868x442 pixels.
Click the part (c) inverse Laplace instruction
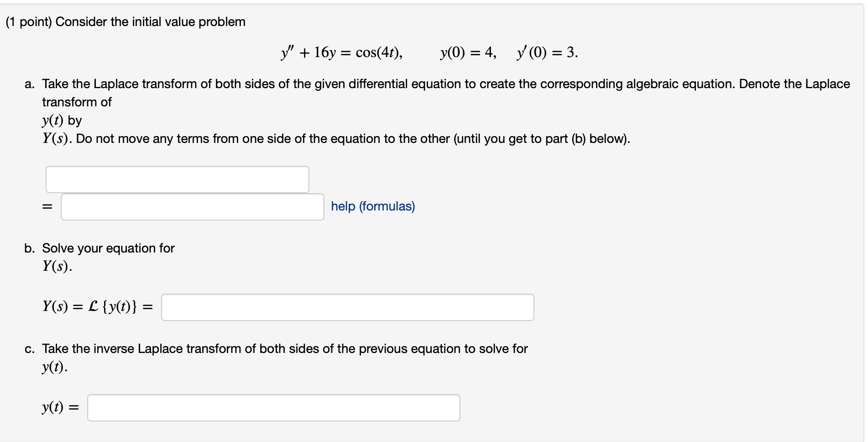coord(284,348)
